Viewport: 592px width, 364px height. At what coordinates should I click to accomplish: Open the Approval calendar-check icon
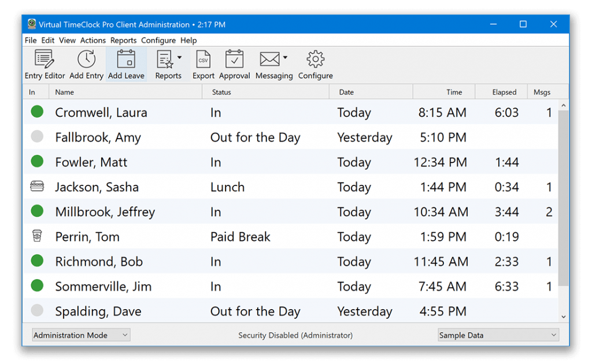(235, 59)
